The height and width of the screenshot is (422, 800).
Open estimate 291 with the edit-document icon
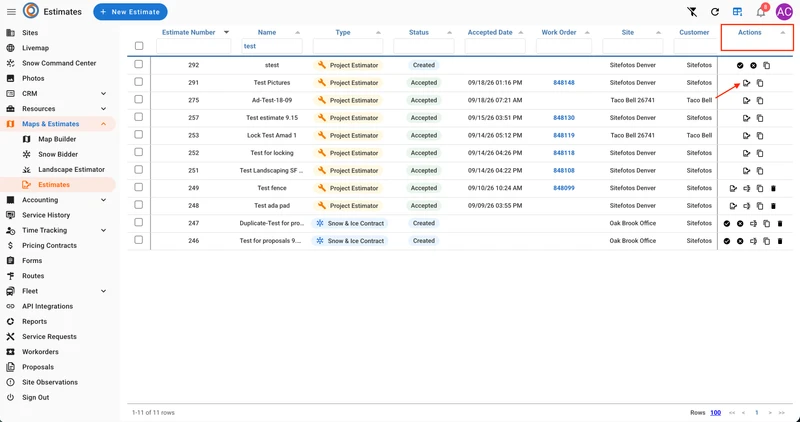746,83
